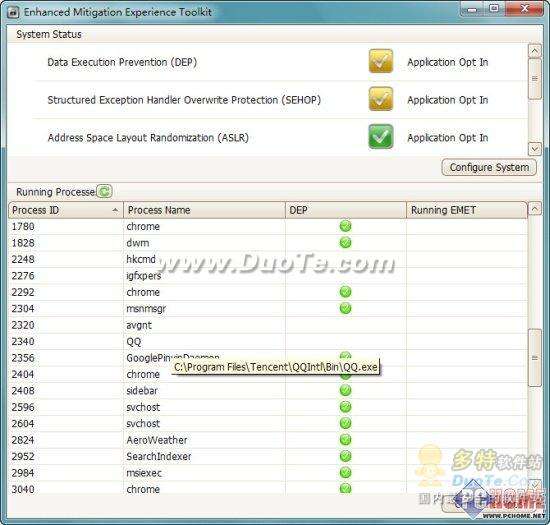
Task: Click DEP green indicator for process 3040
Action: click(346, 489)
